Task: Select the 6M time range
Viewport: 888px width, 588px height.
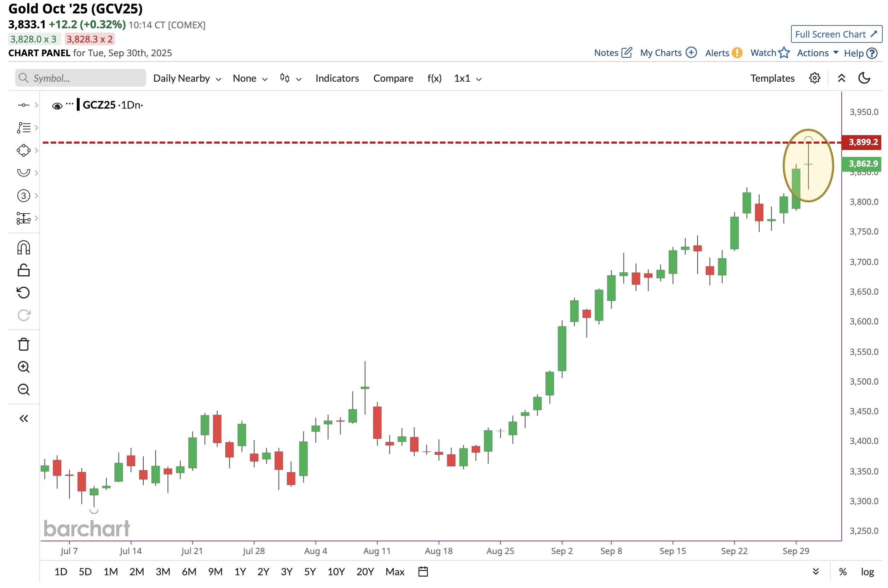Action: [189, 571]
